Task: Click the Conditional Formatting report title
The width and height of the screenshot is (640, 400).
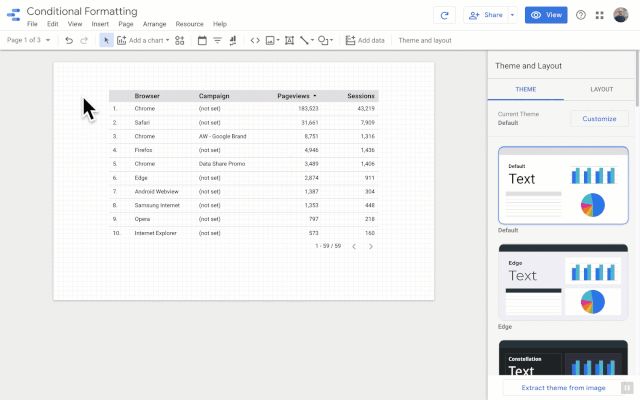Action: pyautogui.click(x=82, y=11)
